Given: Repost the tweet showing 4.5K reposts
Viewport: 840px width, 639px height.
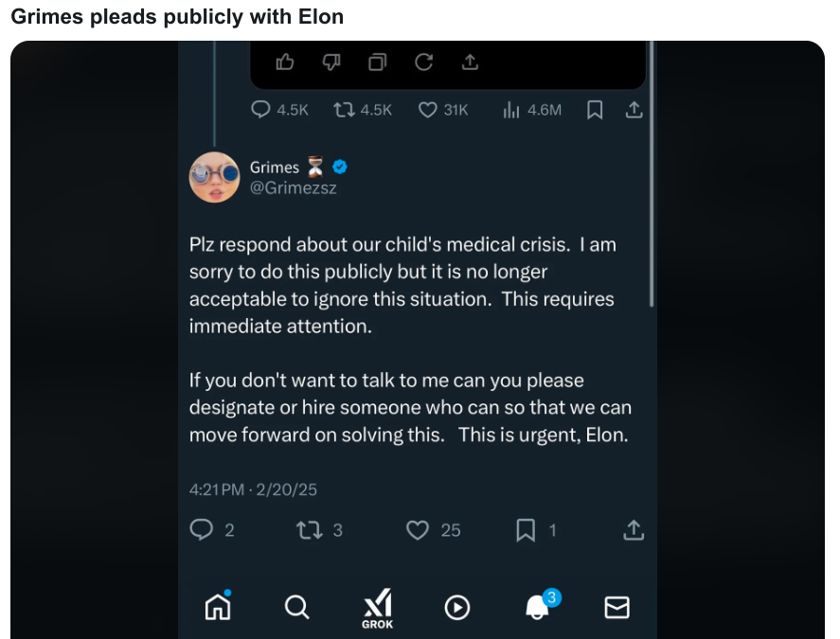Looking at the screenshot, I should (x=363, y=110).
